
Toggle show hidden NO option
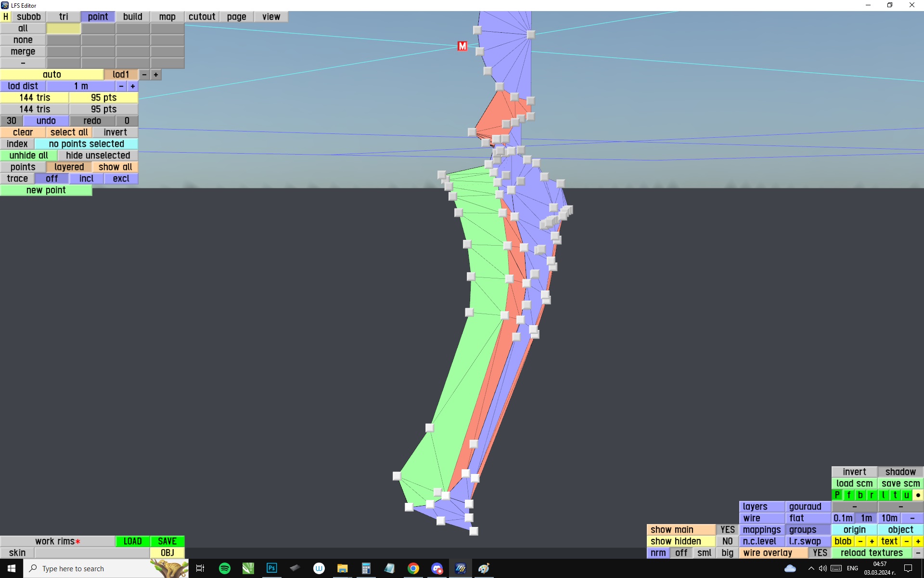point(727,541)
